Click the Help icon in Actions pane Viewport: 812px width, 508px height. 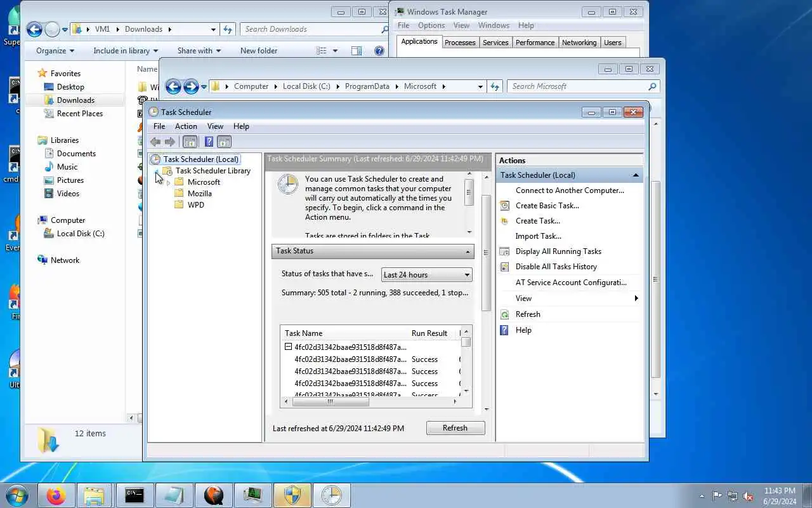(505, 330)
